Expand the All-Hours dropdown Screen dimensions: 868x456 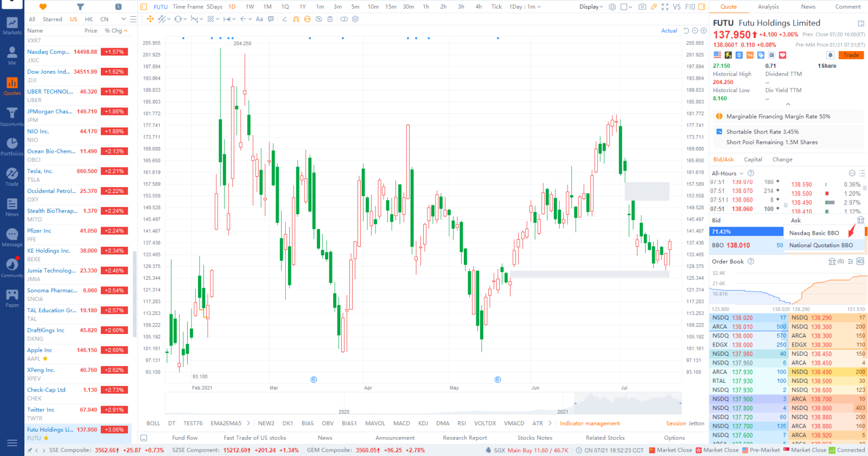727,174
